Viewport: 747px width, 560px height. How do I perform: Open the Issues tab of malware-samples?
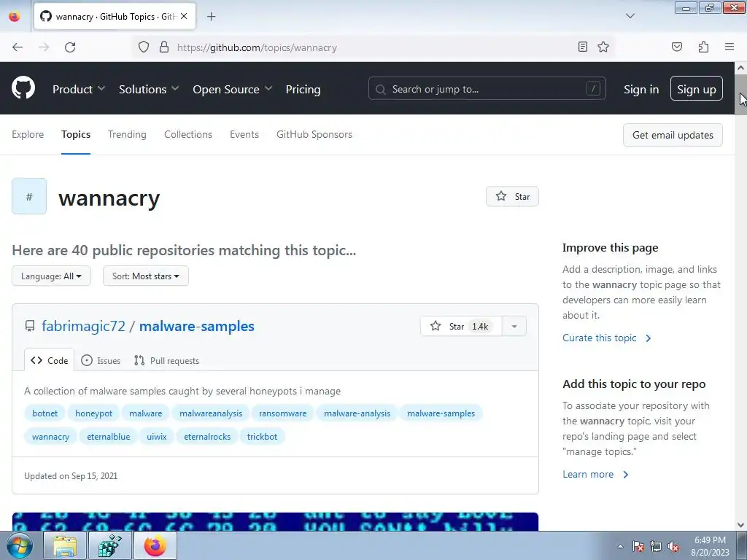pos(101,360)
